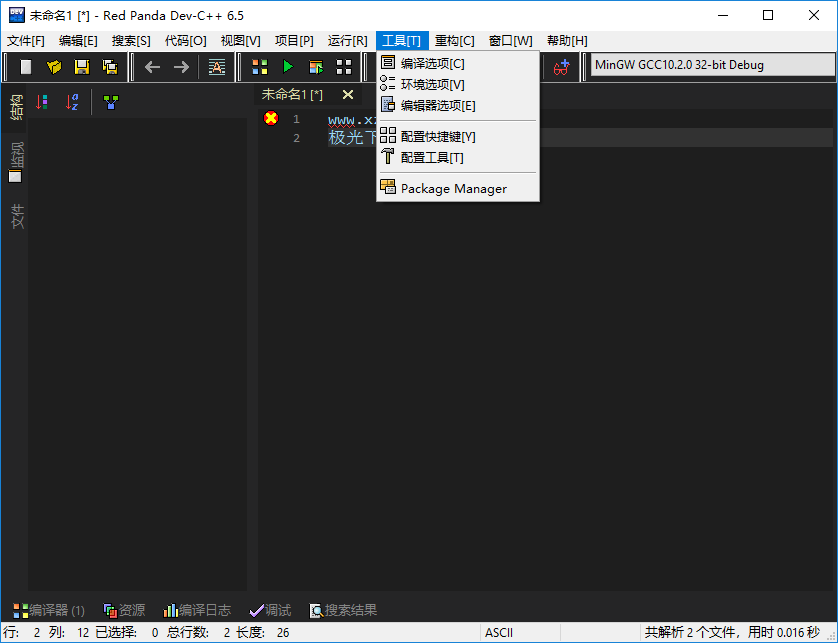Click the Save All icon
Viewport: 838px width, 643px height.
click(110, 66)
